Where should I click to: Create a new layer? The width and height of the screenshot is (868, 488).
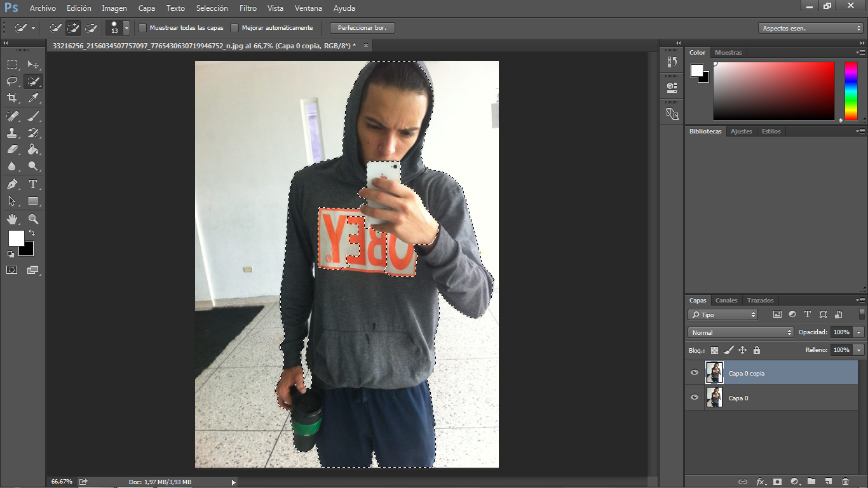click(x=828, y=482)
